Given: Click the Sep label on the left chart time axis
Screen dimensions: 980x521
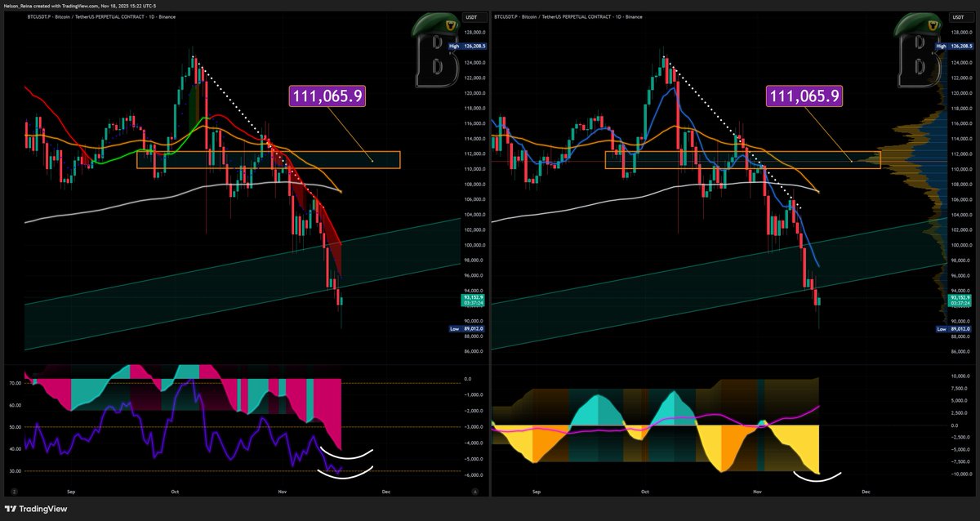Looking at the screenshot, I should tap(72, 492).
